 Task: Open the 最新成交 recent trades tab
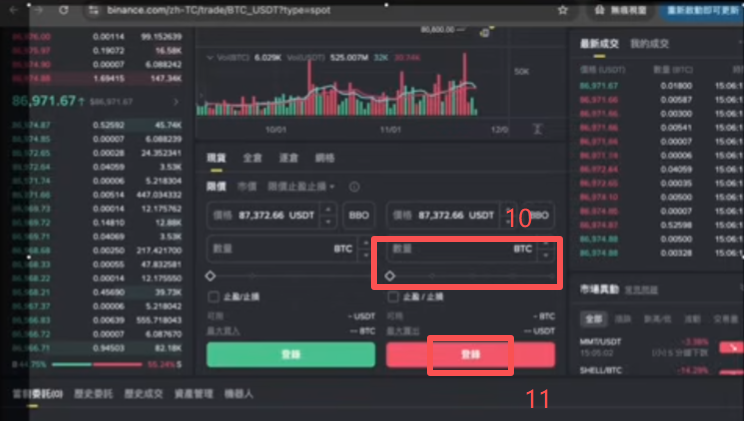click(x=599, y=44)
